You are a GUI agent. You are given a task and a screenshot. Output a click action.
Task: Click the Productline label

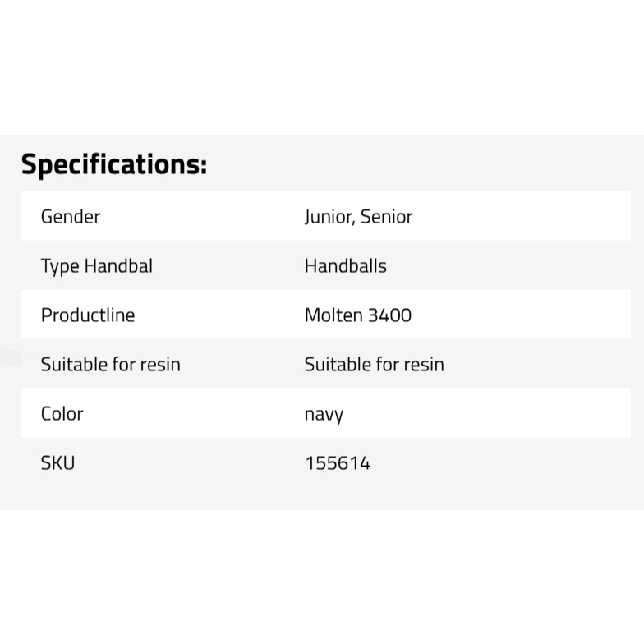pyautogui.click(x=88, y=315)
